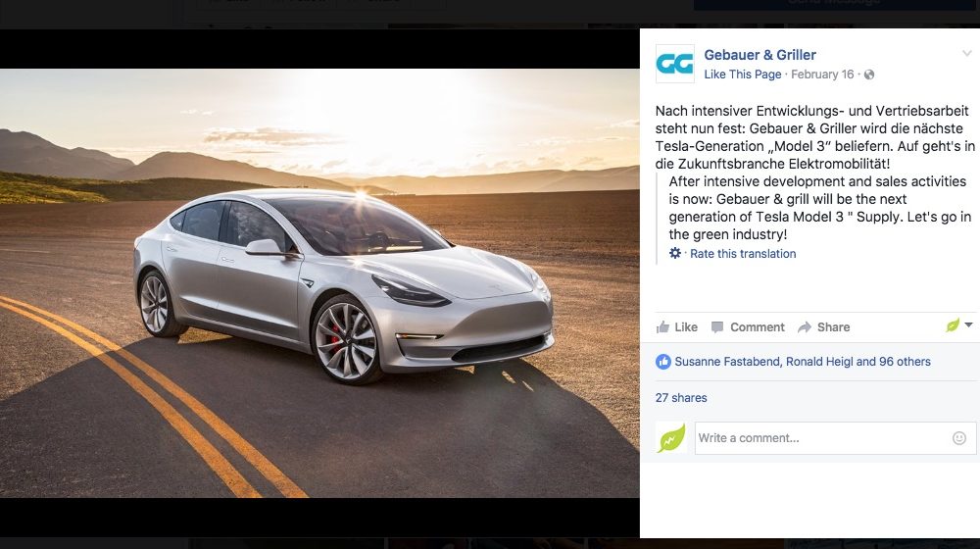Screen dimensions: 980x549
Task: Open the 27 shares list
Action: [681, 398]
